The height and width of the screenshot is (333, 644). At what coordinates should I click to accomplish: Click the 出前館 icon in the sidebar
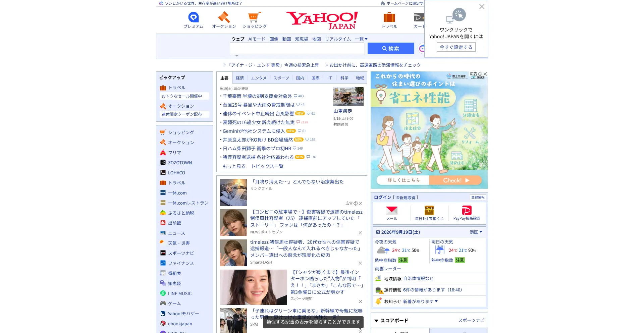pyautogui.click(x=163, y=223)
